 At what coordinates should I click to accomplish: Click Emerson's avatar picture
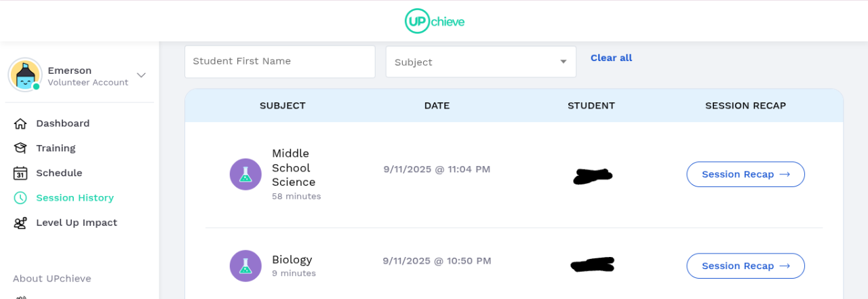point(25,75)
